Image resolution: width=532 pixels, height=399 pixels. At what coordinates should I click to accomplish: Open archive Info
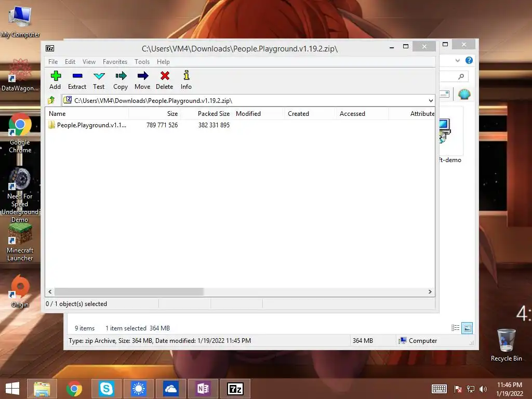click(187, 80)
